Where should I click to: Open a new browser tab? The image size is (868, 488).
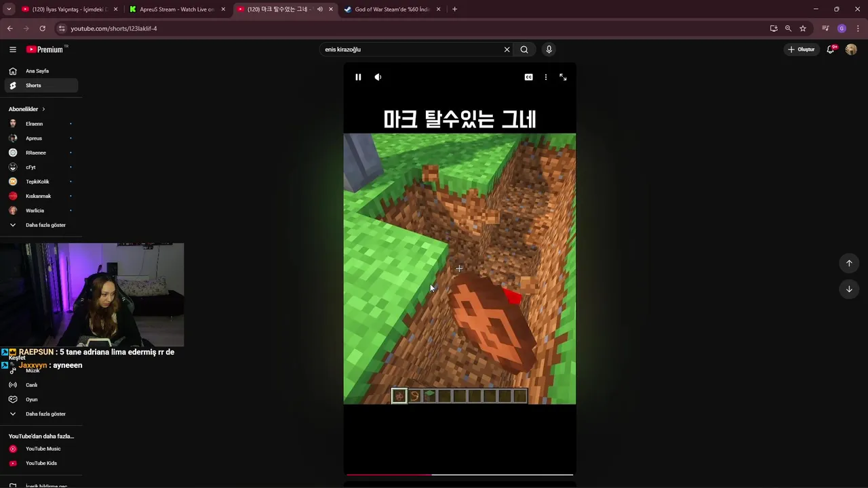pos(454,9)
